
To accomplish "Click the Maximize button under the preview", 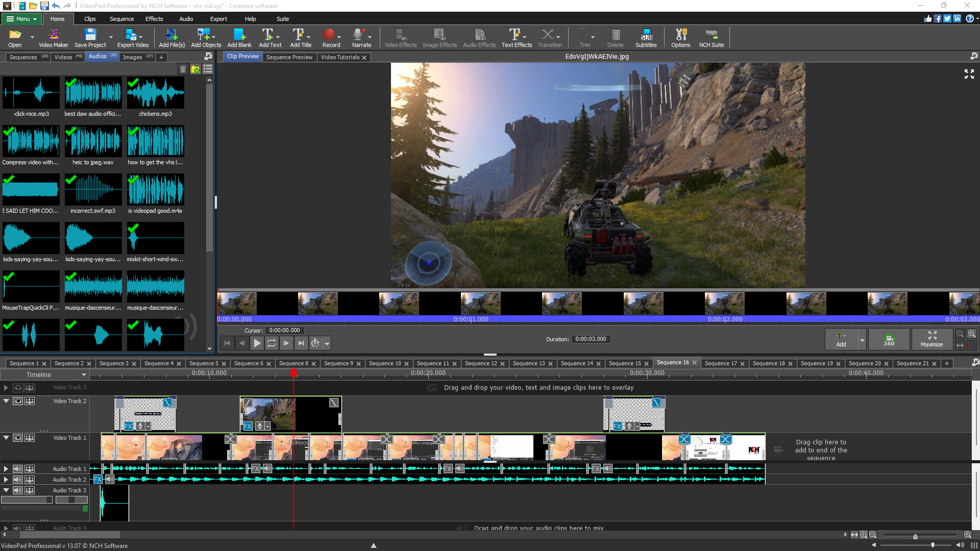I will (x=932, y=339).
